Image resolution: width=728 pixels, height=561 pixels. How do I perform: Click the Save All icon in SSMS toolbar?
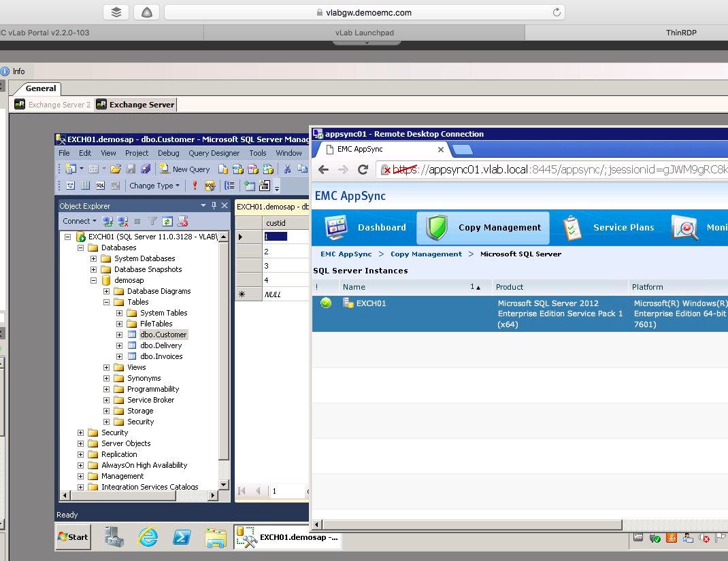[x=146, y=169]
